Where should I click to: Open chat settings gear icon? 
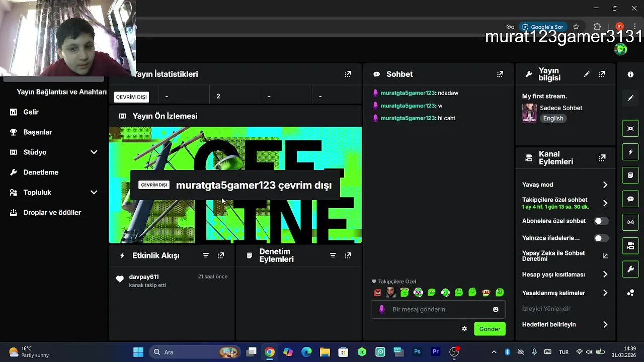pos(464,329)
